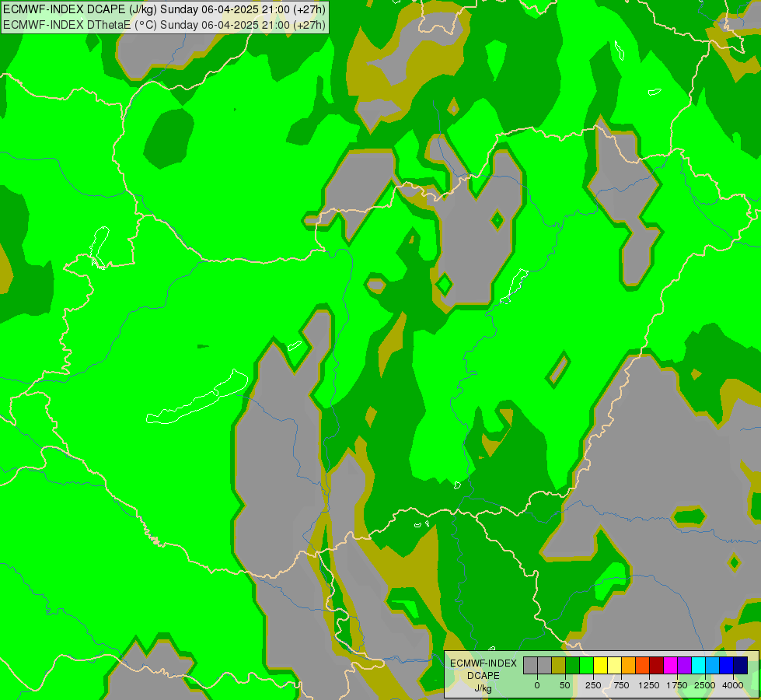Click the cyan legend swatch
The width and height of the screenshot is (761, 700).
pos(698,666)
